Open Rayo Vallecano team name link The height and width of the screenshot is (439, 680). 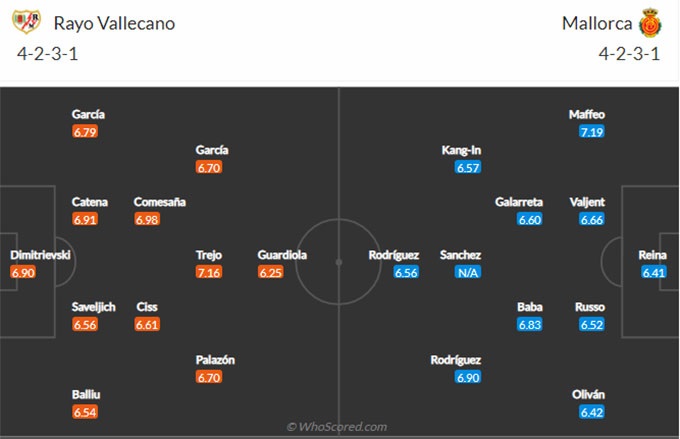[114, 23]
